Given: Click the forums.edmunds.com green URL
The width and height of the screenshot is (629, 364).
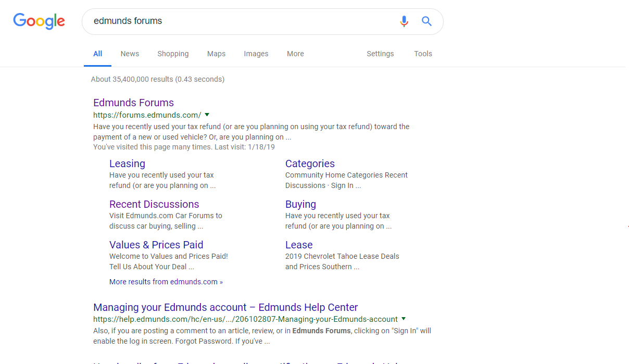Looking at the screenshot, I should [147, 115].
